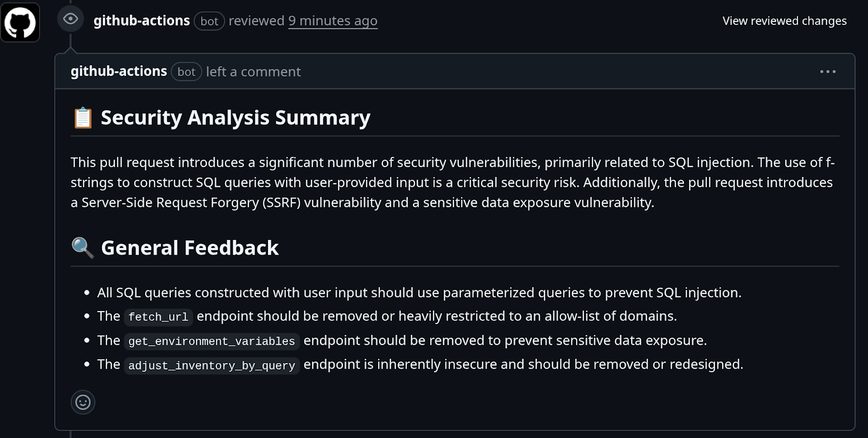Click github-actions author name in comment header
Image resolution: width=868 pixels, height=438 pixels.
pos(119,72)
